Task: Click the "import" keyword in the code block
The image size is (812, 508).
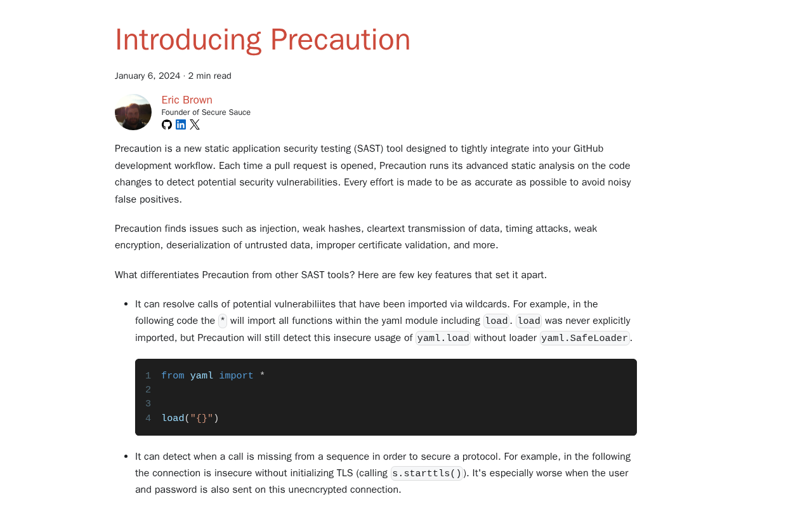Action: coord(236,376)
